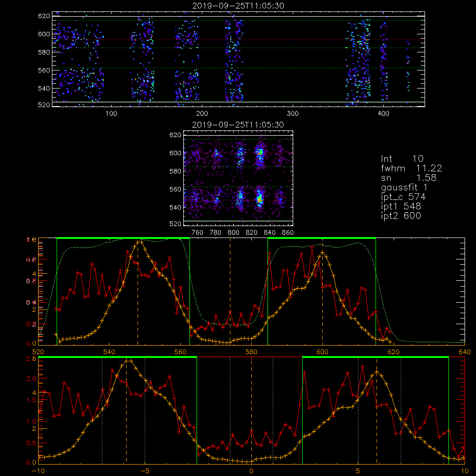Click y-axis label 580 on top spectrogram
The height and width of the screenshot is (476, 476).
point(44,52)
